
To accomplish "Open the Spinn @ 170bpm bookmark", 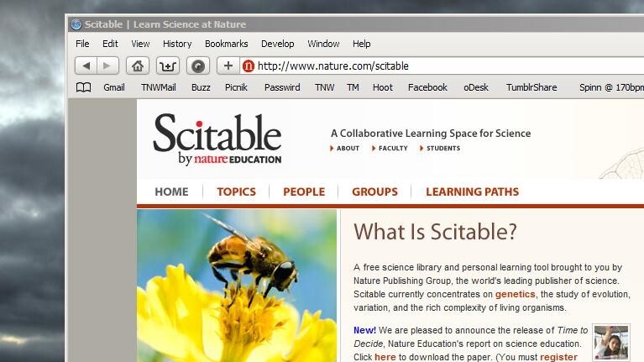I will 611,87.
